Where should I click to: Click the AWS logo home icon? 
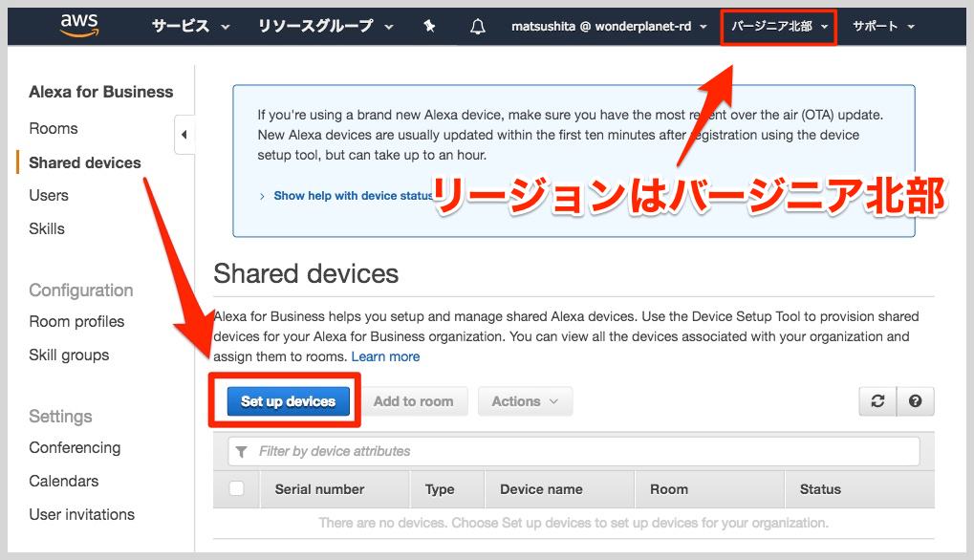(x=79, y=26)
